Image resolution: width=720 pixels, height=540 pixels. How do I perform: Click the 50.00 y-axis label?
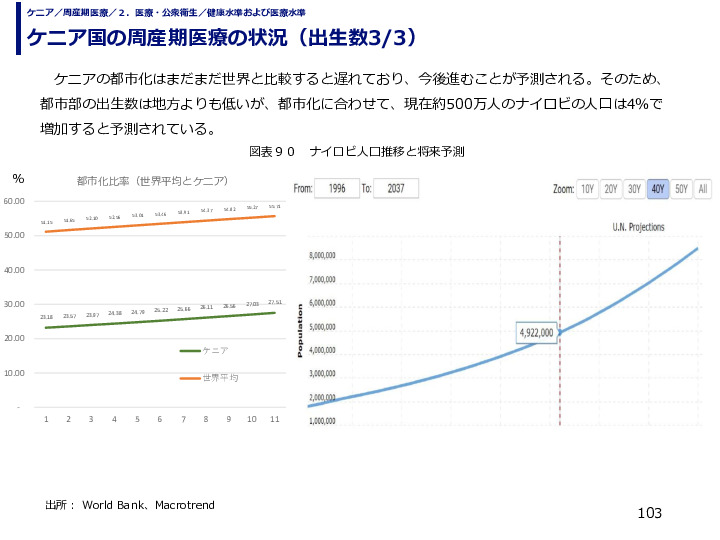pos(14,235)
